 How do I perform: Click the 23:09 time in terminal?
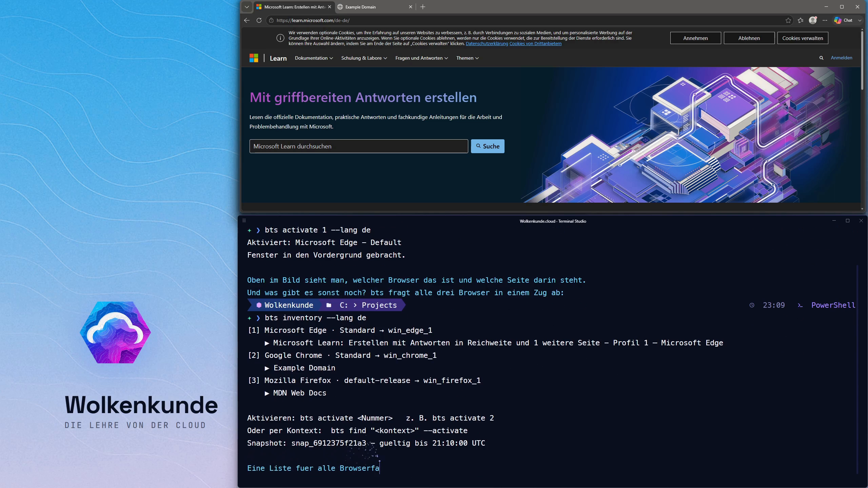[x=774, y=305]
